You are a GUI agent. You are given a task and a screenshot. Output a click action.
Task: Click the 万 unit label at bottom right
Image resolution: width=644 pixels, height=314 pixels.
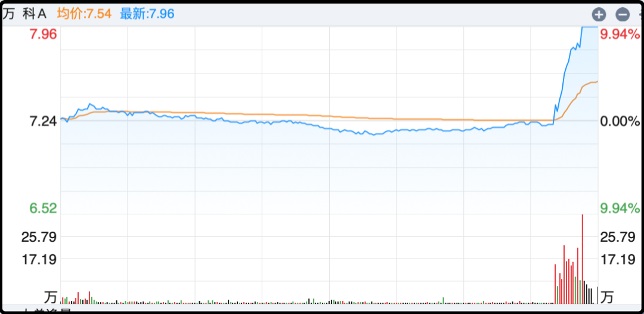point(607,297)
